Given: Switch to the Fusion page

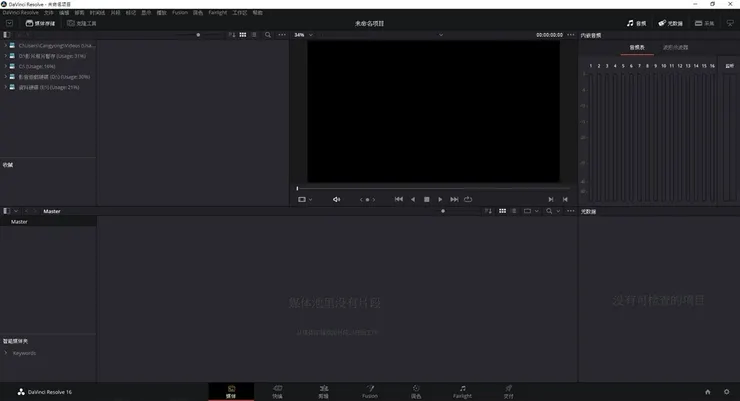Looking at the screenshot, I should coord(370,392).
